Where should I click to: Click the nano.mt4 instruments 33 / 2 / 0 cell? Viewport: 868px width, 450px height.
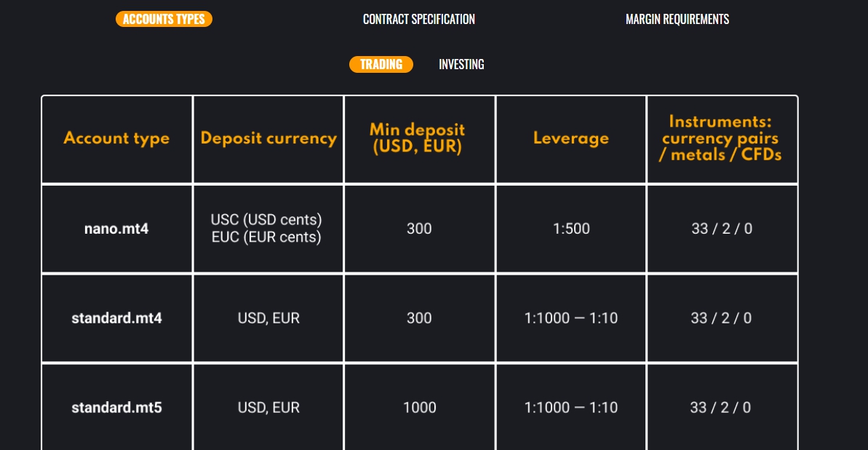[722, 229]
